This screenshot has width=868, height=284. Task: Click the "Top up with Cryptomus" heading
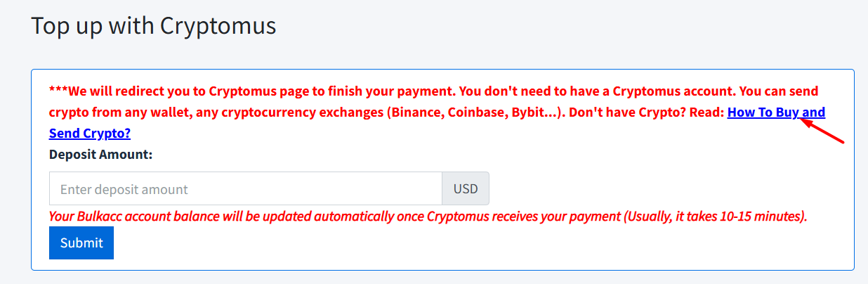[154, 26]
